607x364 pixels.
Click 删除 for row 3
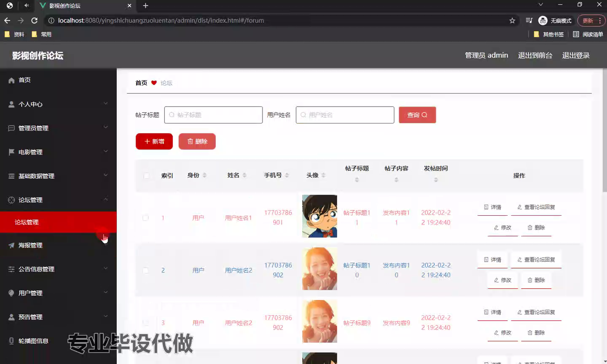click(x=536, y=333)
